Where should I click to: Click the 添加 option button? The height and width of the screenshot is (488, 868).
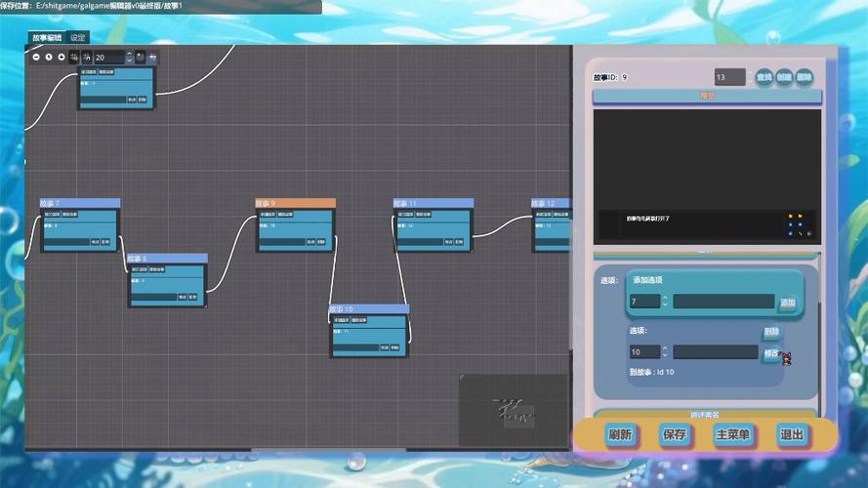[x=787, y=303]
